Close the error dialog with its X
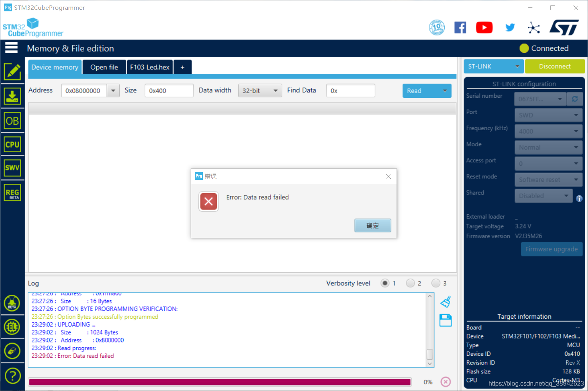The height and width of the screenshot is (391, 588). (x=388, y=176)
